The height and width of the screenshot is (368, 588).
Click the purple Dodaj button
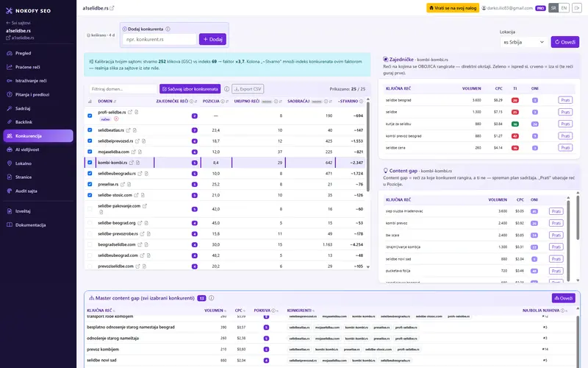click(212, 39)
